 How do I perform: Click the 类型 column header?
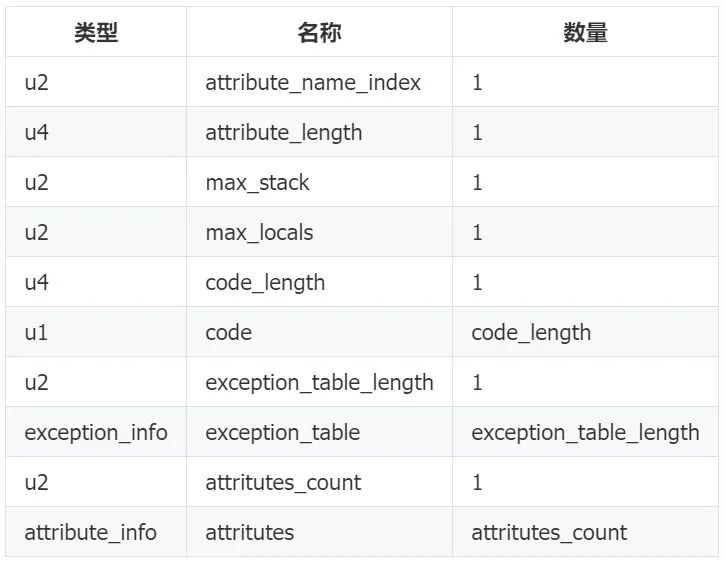96,32
